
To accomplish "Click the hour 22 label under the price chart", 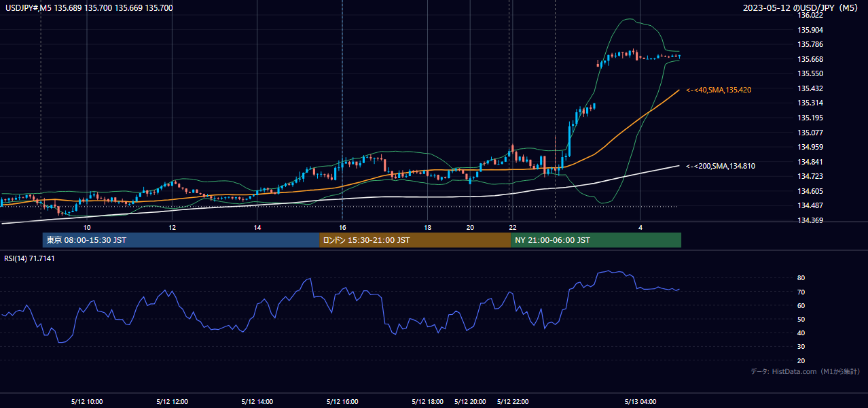I will pyautogui.click(x=513, y=227).
